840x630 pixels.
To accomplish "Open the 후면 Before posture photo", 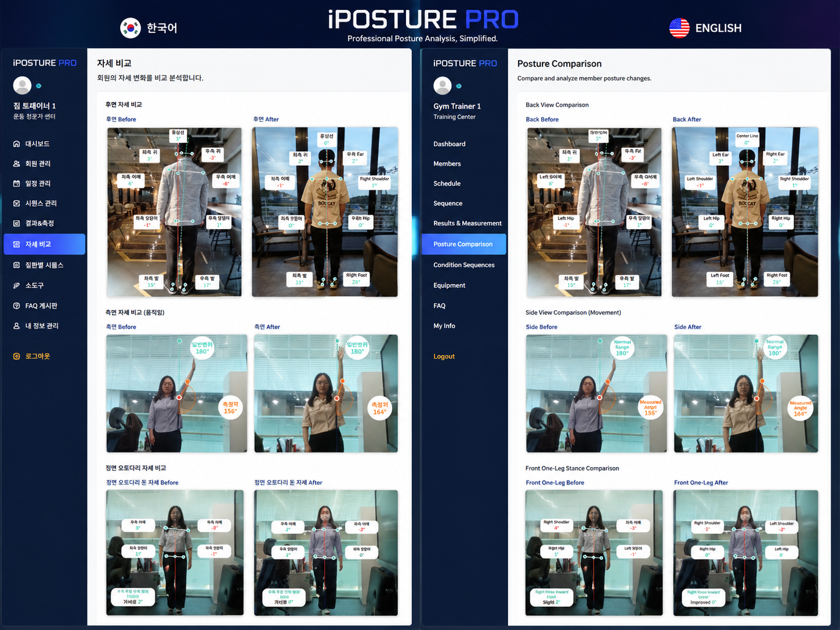I will click(x=174, y=212).
